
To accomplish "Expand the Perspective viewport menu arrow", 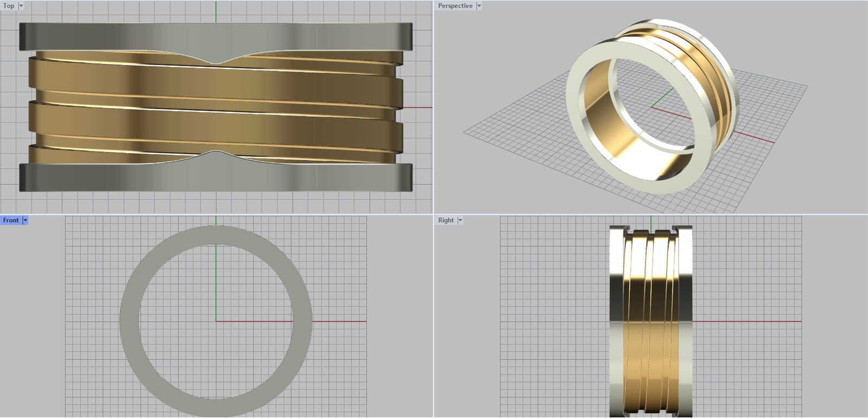I will coord(479,6).
